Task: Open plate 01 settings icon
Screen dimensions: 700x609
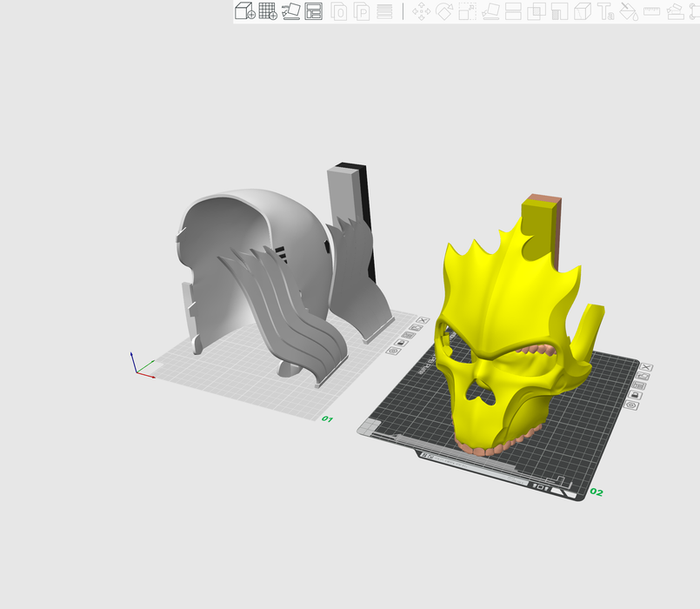Action: [394, 351]
